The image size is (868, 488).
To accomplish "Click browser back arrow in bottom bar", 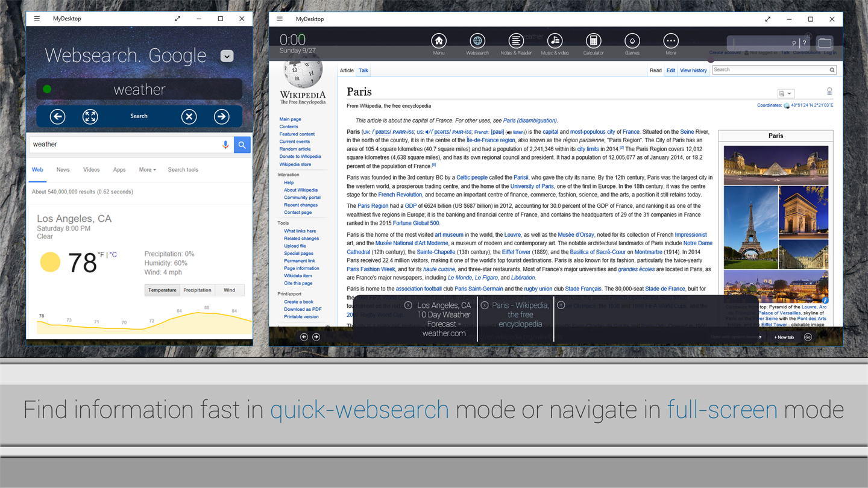I will click(x=304, y=337).
